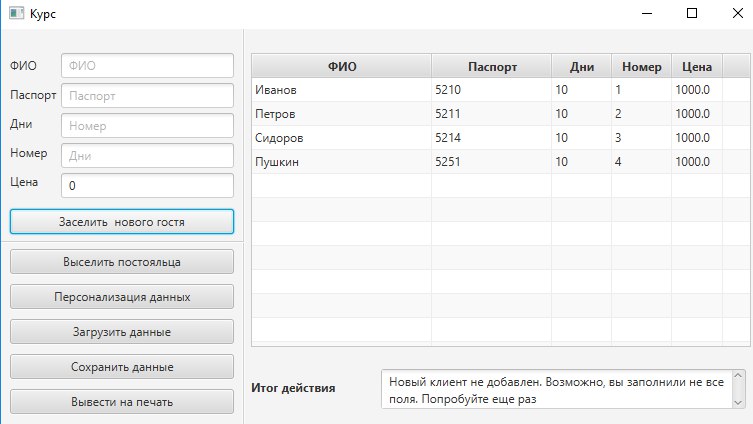
Task: Click Сохранить данные button
Action: (x=122, y=367)
